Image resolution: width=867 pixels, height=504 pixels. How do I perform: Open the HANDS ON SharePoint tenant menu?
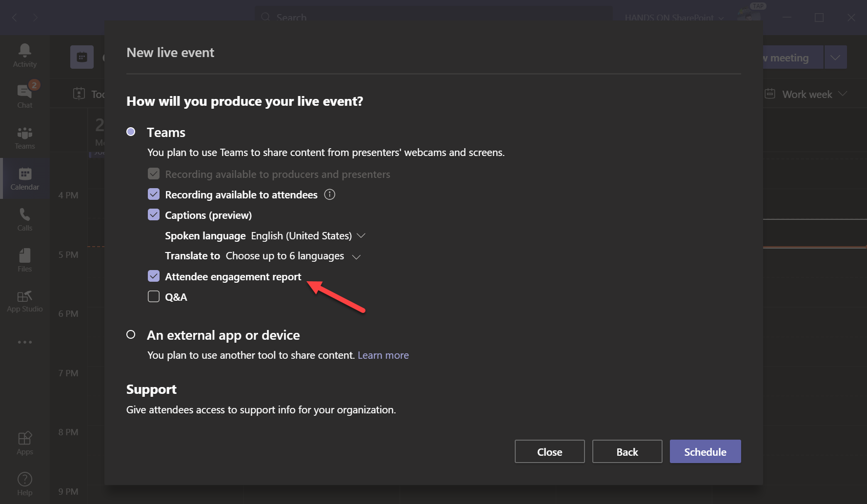point(673,18)
